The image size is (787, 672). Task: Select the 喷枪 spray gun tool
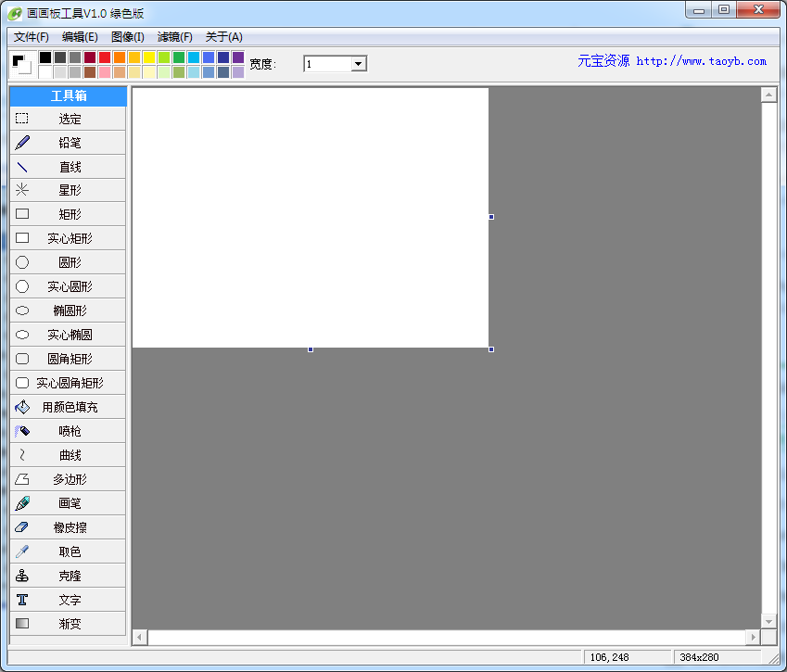click(68, 431)
